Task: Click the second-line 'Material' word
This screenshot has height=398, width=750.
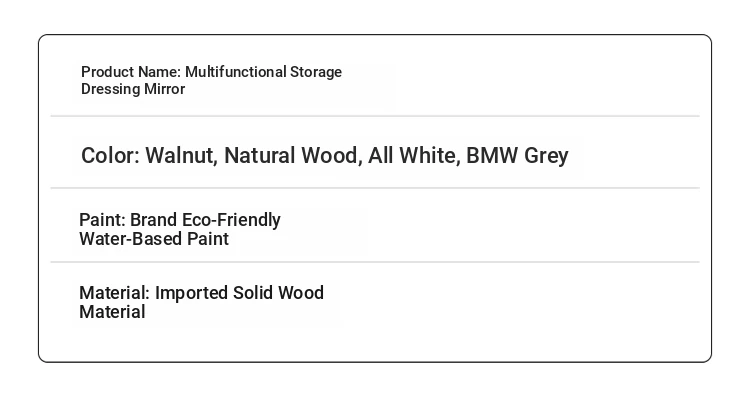Action: tap(112, 312)
